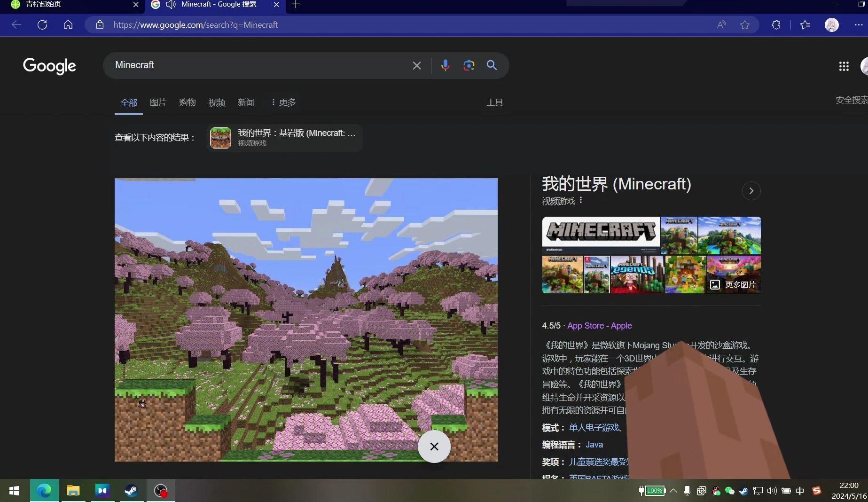Open Java programming language link

(x=594, y=445)
